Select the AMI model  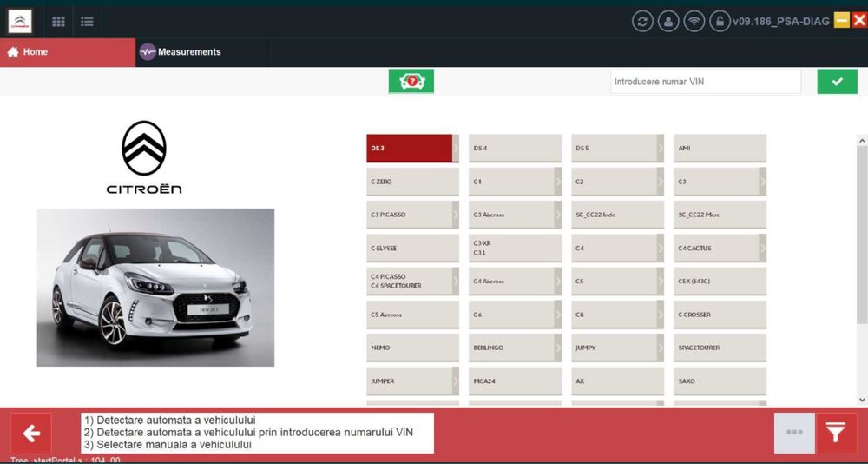click(720, 148)
